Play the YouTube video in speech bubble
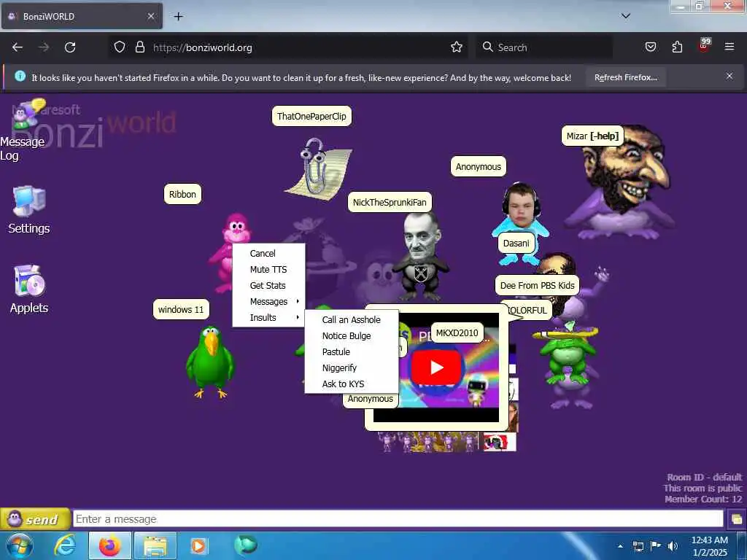747x560 pixels. [436, 367]
